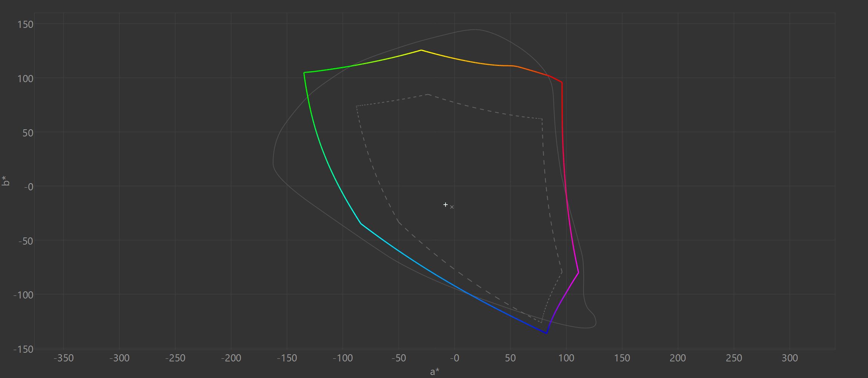Click the white plus marker near chart center

point(446,205)
